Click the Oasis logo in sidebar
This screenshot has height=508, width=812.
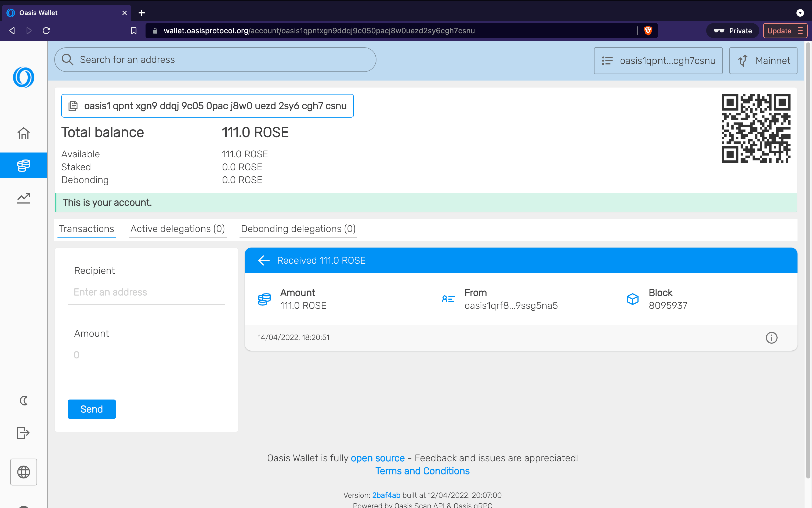click(x=24, y=77)
